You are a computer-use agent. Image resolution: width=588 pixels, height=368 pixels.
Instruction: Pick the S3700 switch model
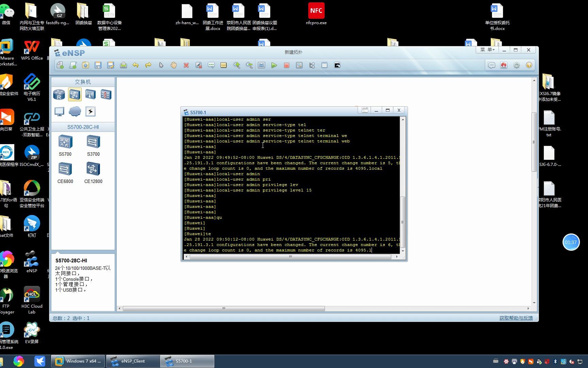[x=93, y=145]
